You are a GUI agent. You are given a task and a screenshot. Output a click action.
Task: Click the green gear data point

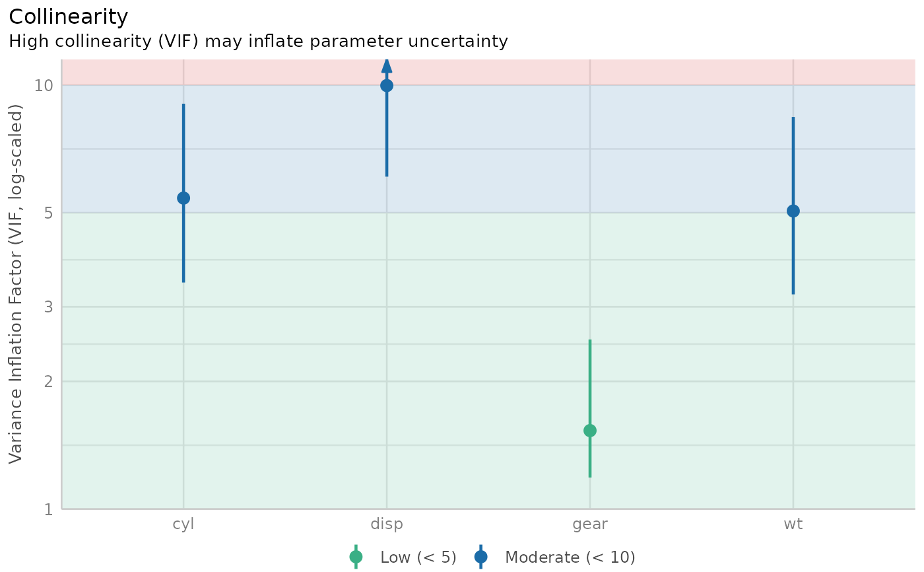[x=590, y=431]
